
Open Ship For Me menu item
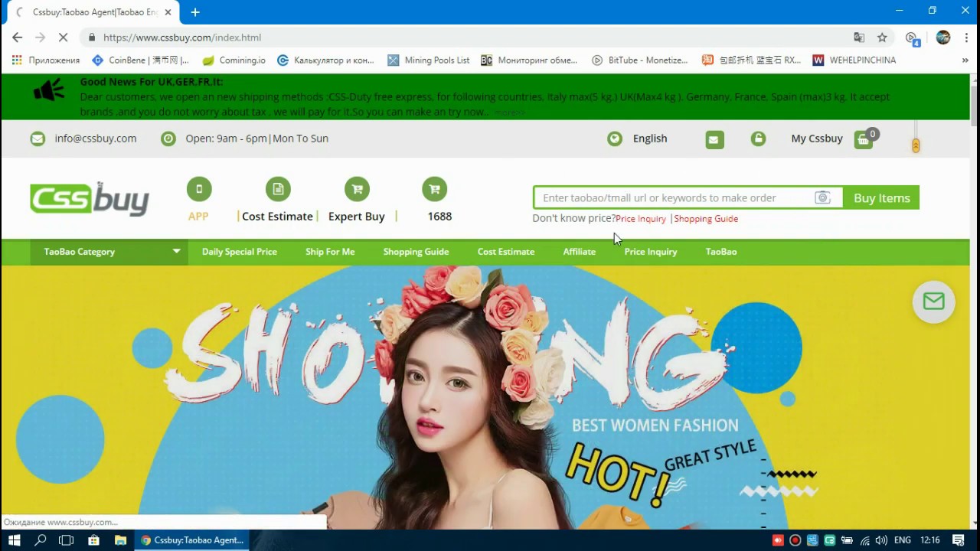pos(330,252)
